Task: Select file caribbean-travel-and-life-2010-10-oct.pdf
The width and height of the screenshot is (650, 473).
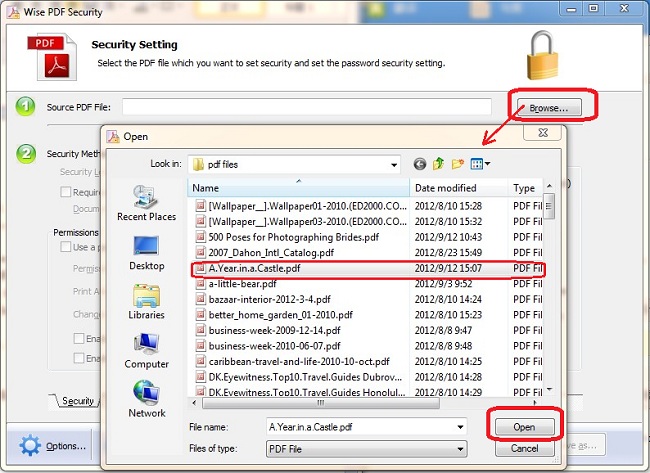Action: [299, 361]
